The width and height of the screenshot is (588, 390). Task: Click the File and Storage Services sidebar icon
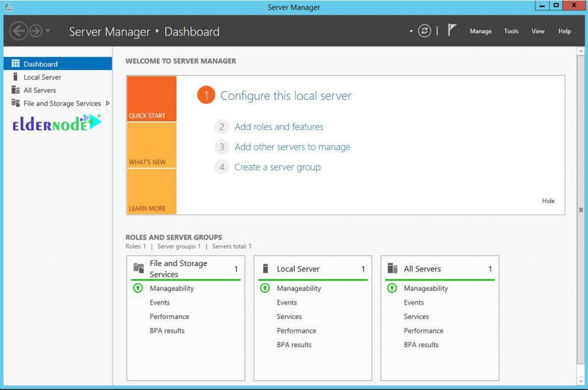17,103
